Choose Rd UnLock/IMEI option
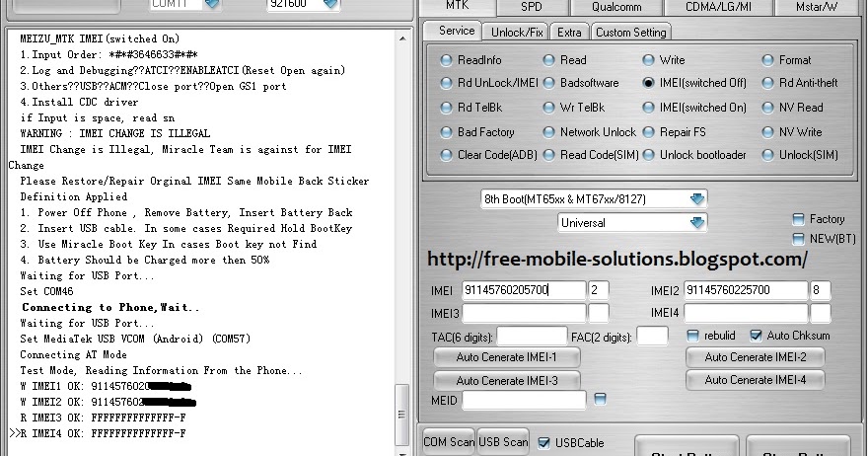Viewport: 868px width, 456px height. (446, 83)
